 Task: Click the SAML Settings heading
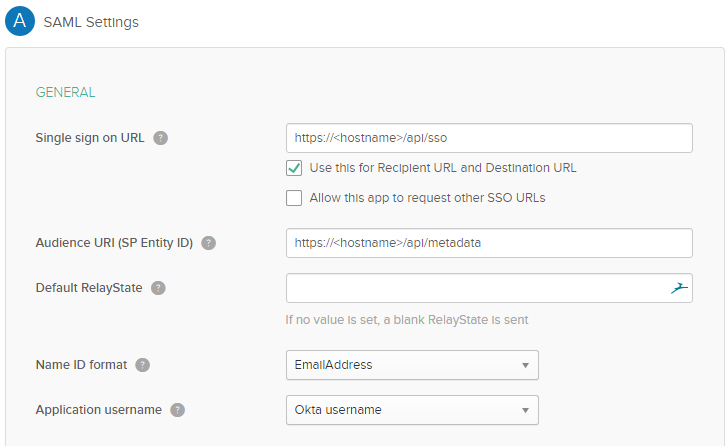91,22
